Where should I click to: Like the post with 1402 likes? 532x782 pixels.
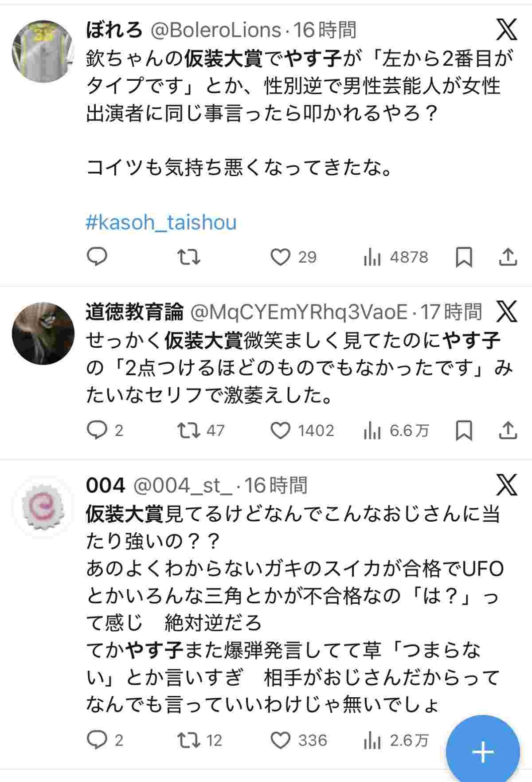[281, 430]
